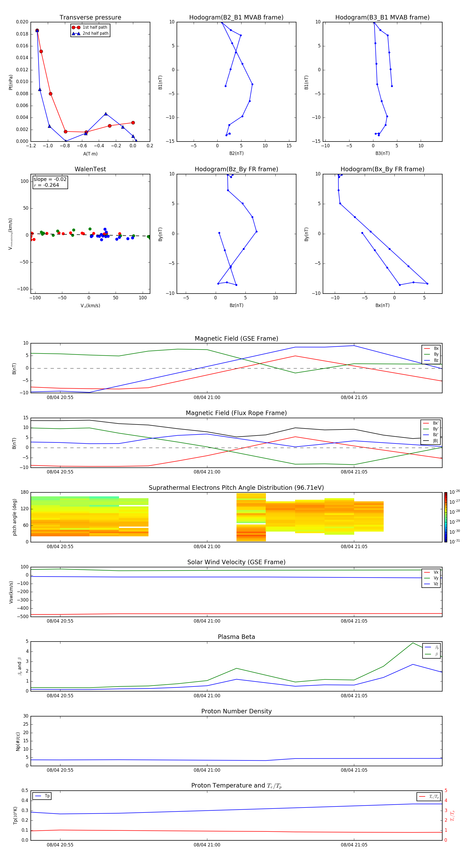473x868 pixels.
Task: Click the 'r = -0.264' annotation
Action: [x=47, y=185]
